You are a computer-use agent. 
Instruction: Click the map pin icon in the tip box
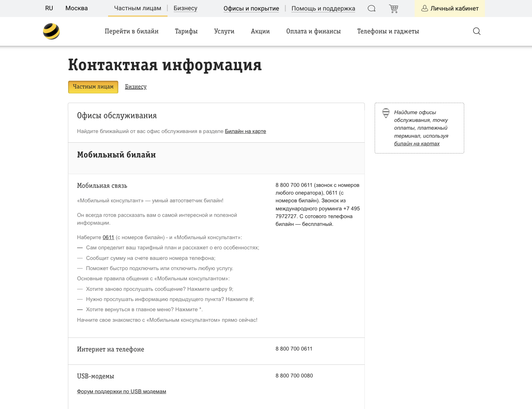(x=386, y=113)
